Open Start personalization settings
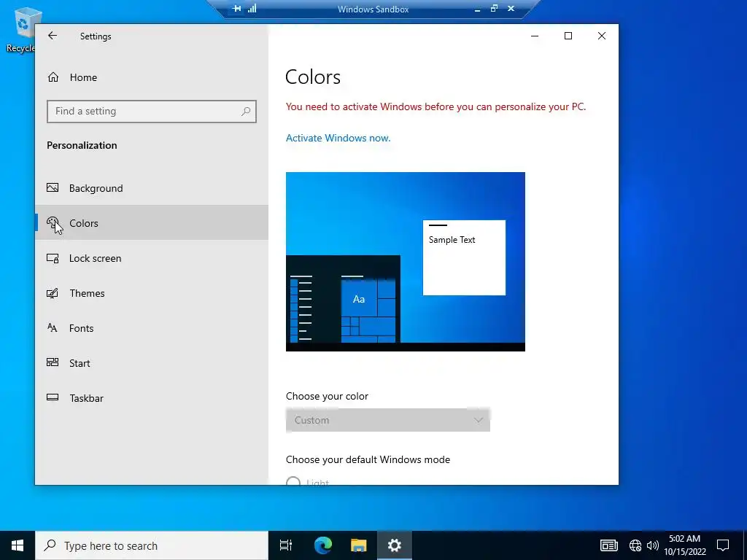The image size is (747, 560). coord(152,363)
